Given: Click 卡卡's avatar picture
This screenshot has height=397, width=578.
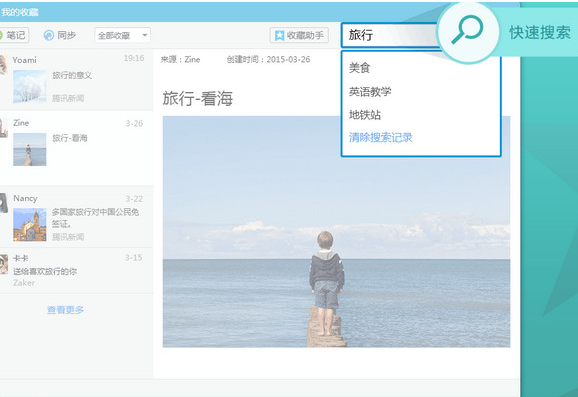Looking at the screenshot, I should [x=4, y=264].
